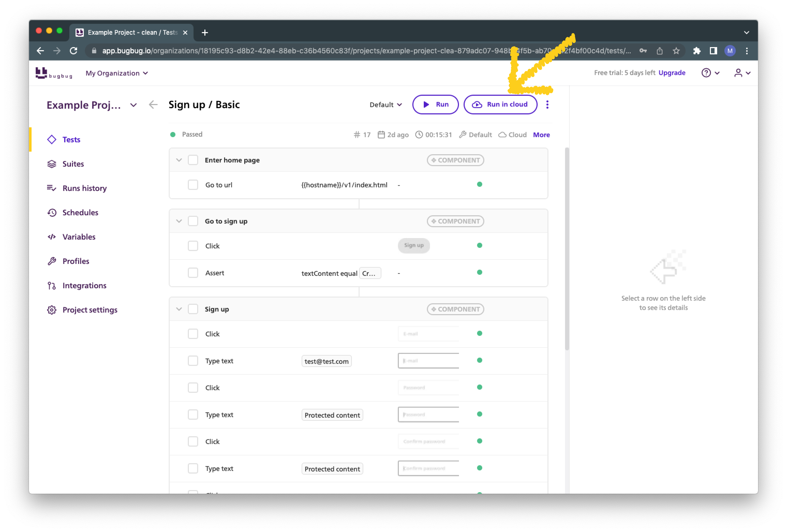The width and height of the screenshot is (787, 532).
Task: Open Integrations in sidebar
Action: (77, 286)
